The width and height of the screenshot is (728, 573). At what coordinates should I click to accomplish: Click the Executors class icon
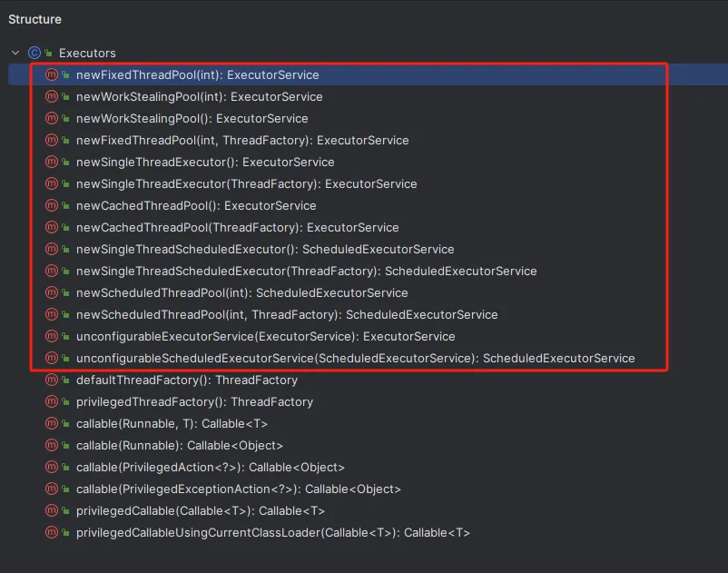pyautogui.click(x=34, y=53)
